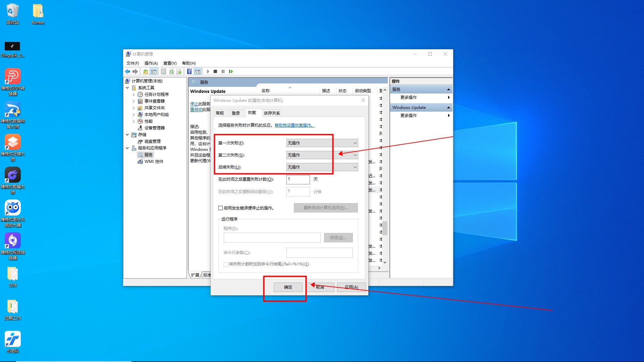Switch to the 扩展 view tab
The height and width of the screenshot is (362, 644).
[195, 275]
